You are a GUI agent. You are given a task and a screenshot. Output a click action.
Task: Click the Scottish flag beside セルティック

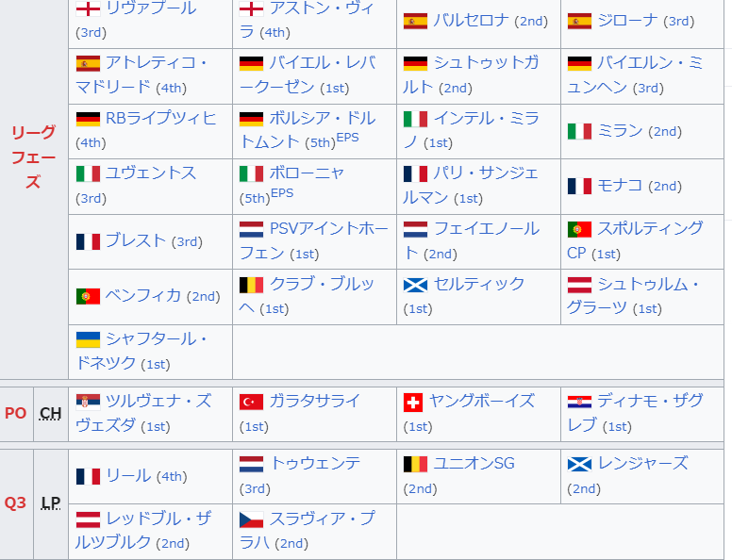coord(415,285)
